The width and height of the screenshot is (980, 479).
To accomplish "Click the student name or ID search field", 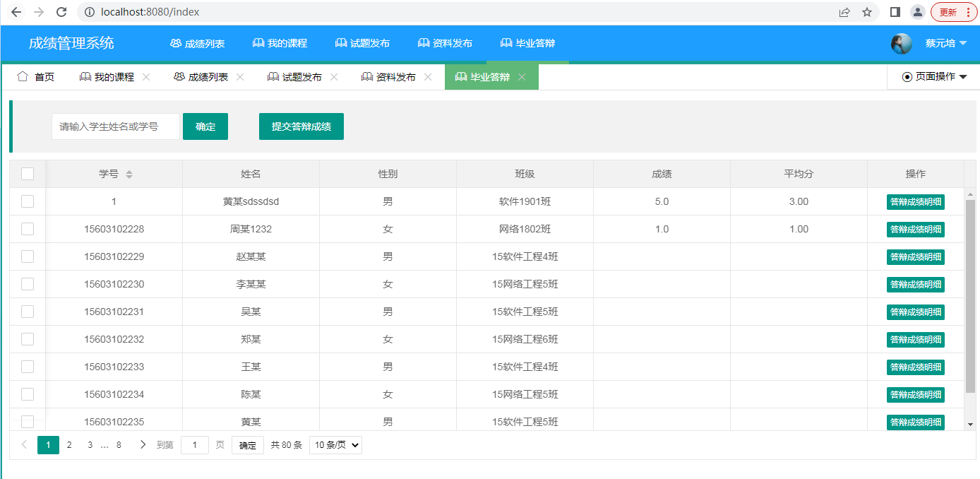I will tap(115, 126).
